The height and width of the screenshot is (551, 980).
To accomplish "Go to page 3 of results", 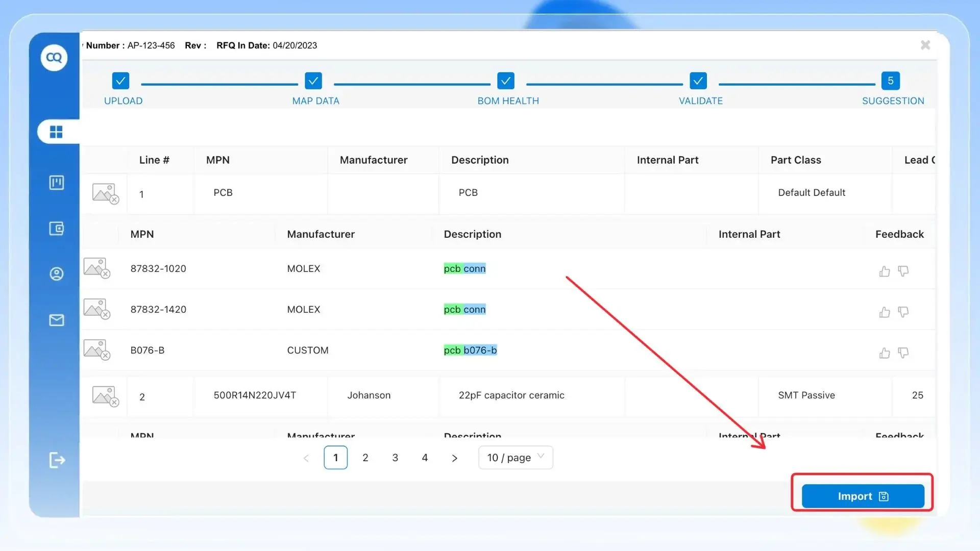I will click(x=395, y=458).
